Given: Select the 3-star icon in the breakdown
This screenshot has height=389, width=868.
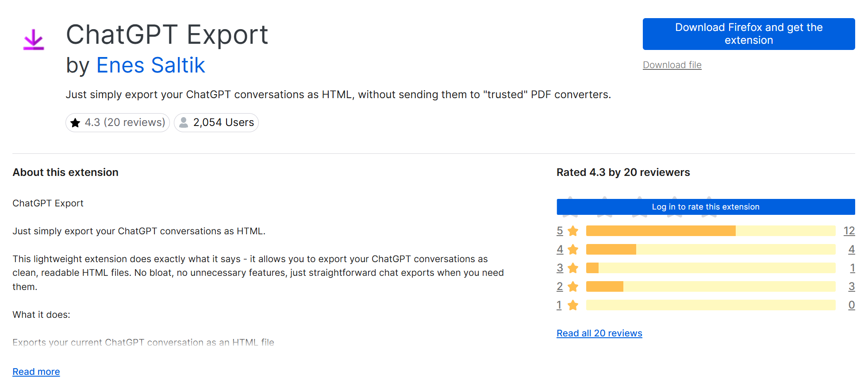Looking at the screenshot, I should pos(573,267).
